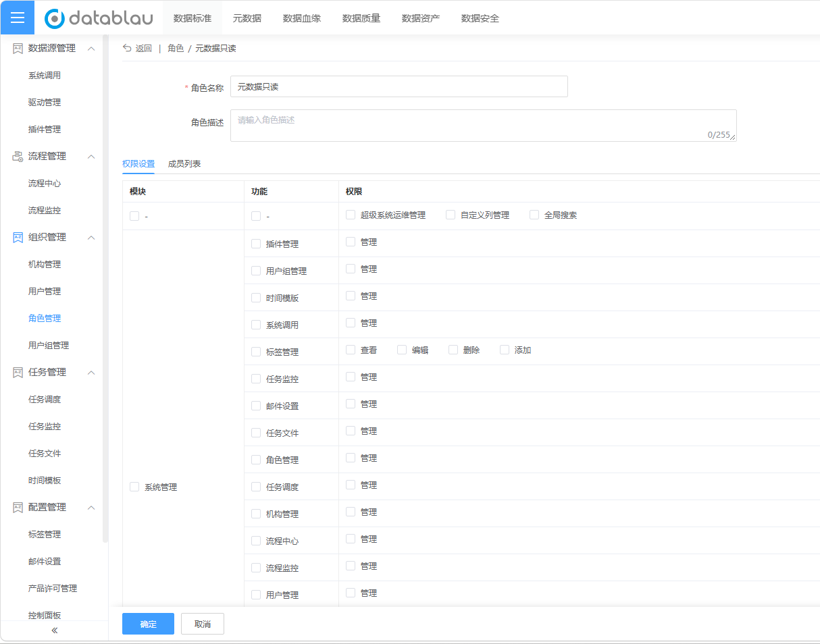This screenshot has width=820, height=644.
Task: Open 角色管理 in the sidebar
Action: 45,318
